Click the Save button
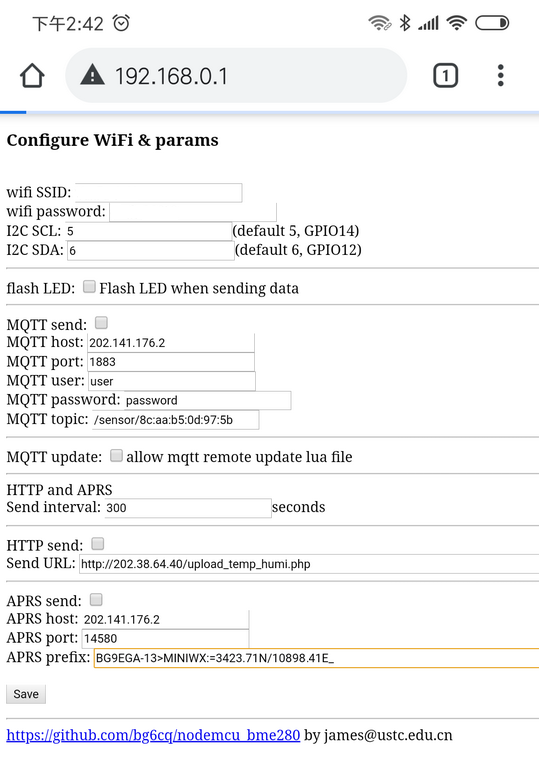This screenshot has height=762, width=539. [26, 694]
